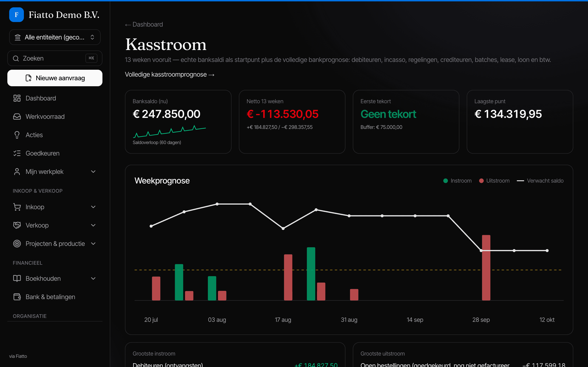Click the Nieuwe aanvraag button
This screenshot has height=367, width=588.
55,78
